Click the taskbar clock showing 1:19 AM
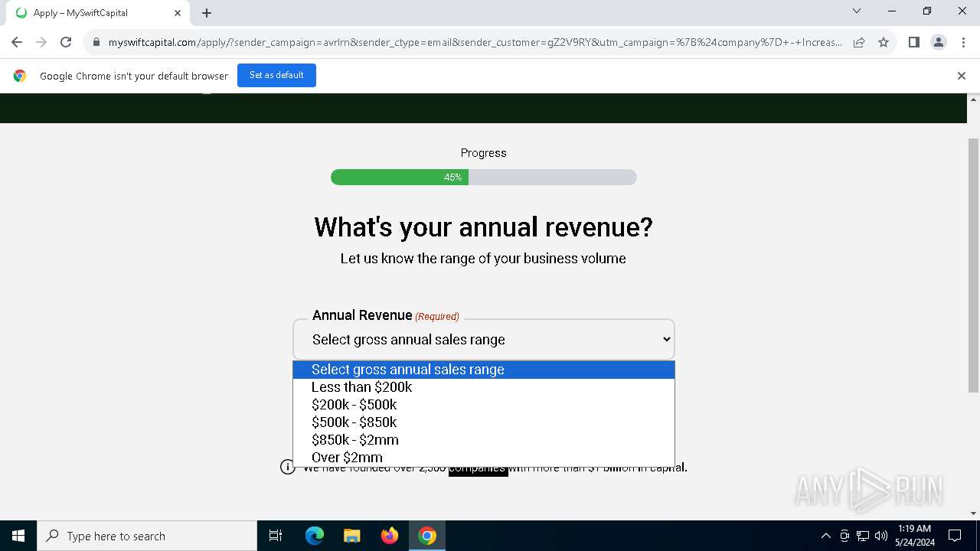Viewport: 980px width, 551px height. (x=914, y=536)
